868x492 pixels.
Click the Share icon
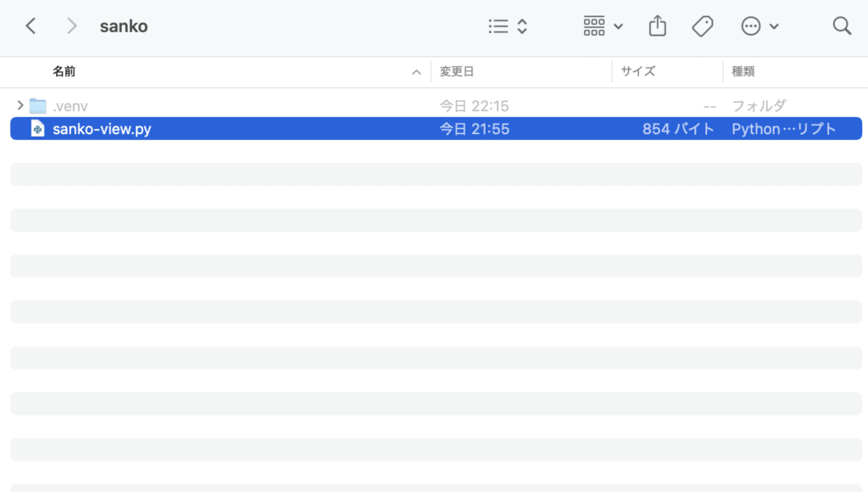pos(657,26)
